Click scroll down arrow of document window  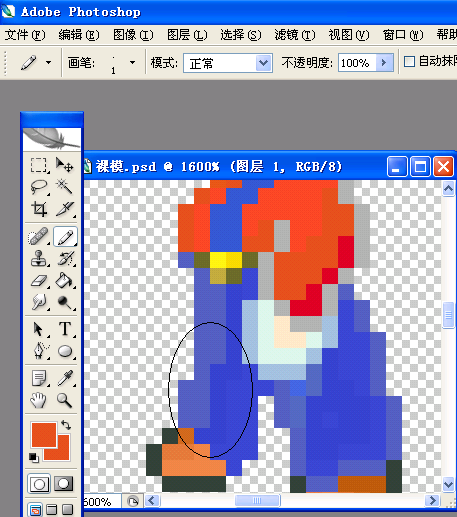point(448,484)
